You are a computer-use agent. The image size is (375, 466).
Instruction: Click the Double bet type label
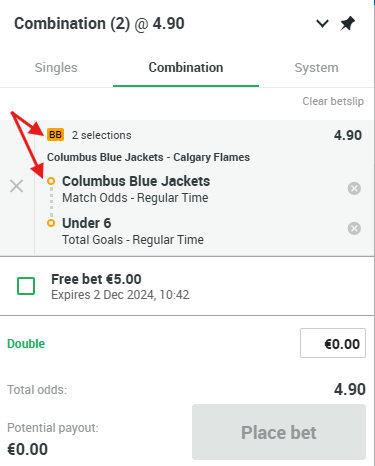[26, 344]
